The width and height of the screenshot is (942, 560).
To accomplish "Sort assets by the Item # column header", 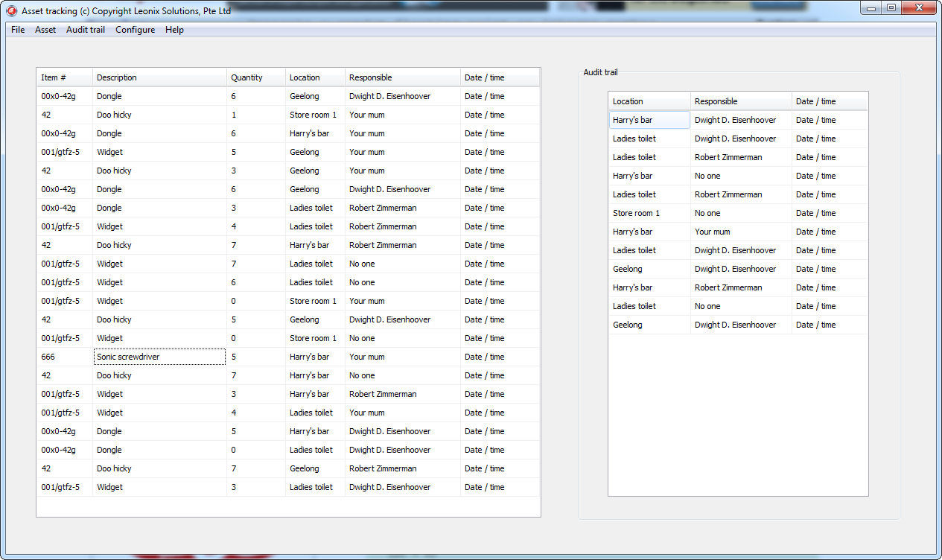I will pyautogui.click(x=64, y=77).
